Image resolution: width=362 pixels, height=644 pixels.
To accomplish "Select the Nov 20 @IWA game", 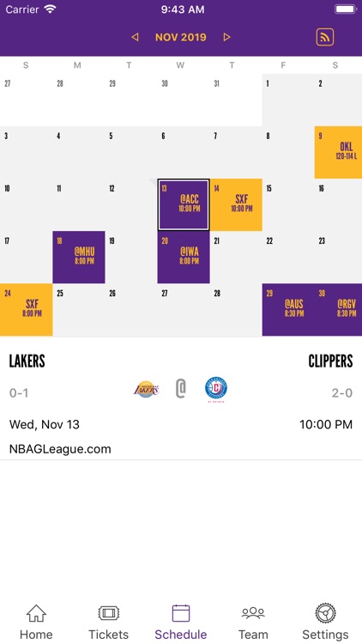I will click(x=184, y=257).
